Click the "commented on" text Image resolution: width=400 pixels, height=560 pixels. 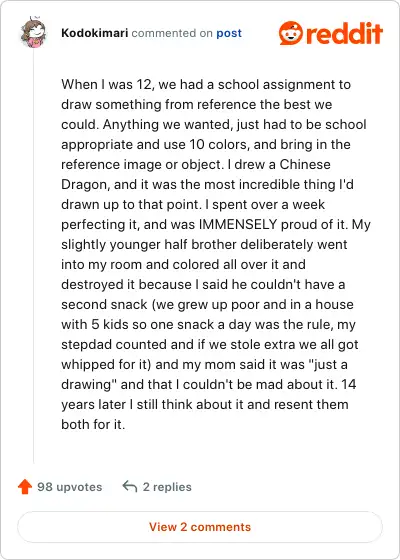coord(172,33)
